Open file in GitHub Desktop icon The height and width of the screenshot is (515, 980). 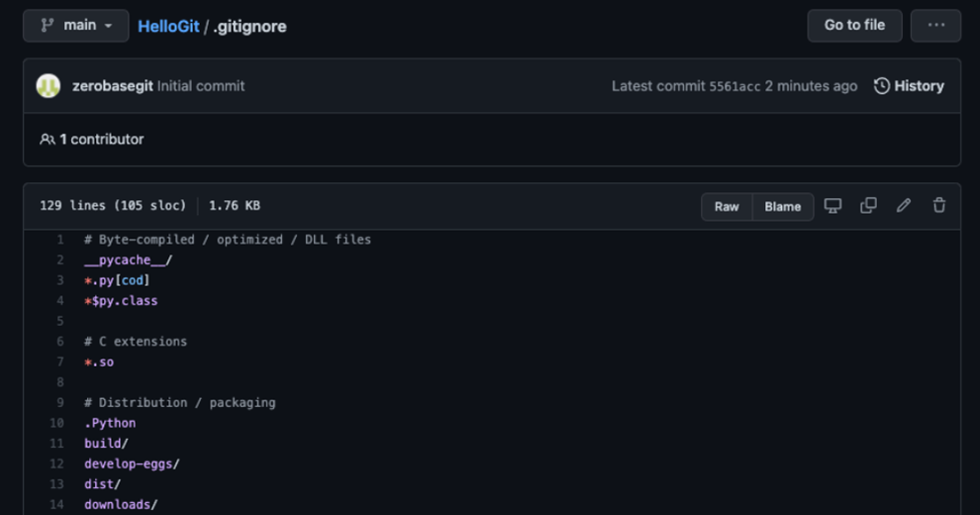(833, 206)
